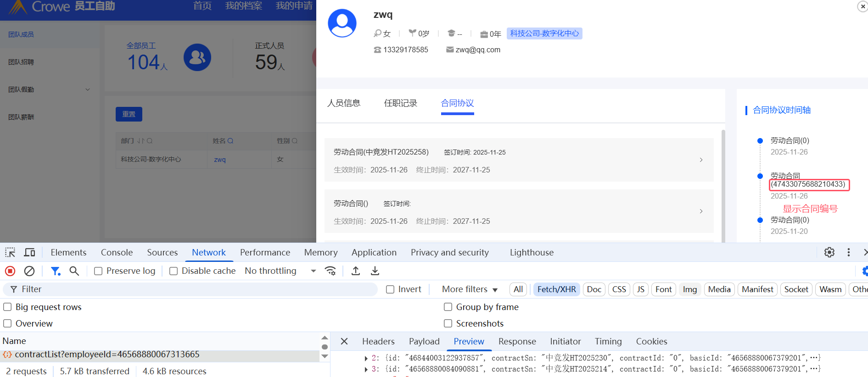Image resolution: width=868 pixels, height=377 pixels.
Task: Open the network search magnifier
Action: pos(74,271)
